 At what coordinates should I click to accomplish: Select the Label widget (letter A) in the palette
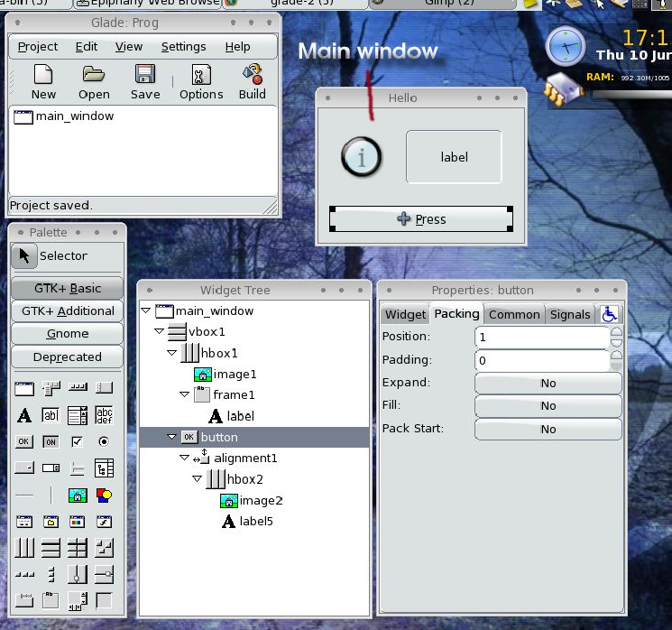pyautogui.click(x=24, y=415)
